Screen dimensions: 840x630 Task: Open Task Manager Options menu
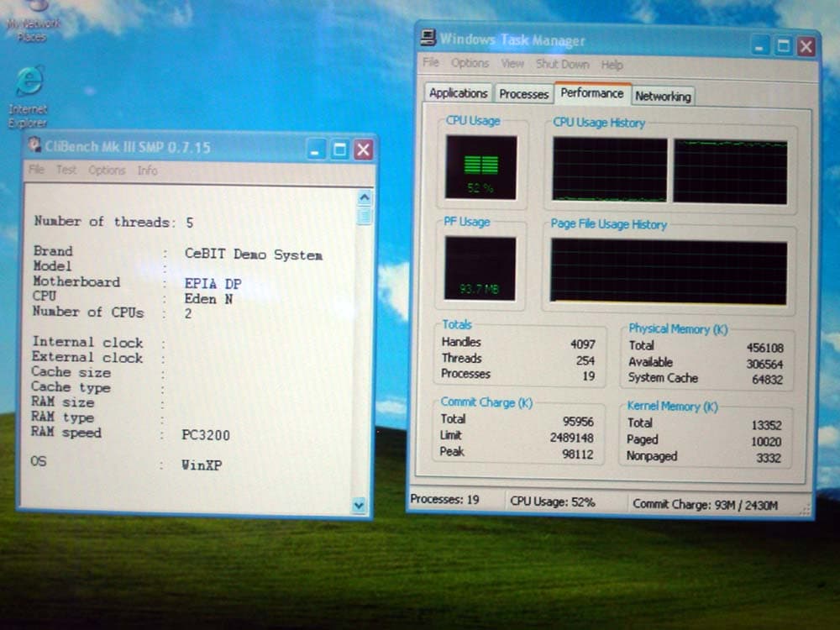pos(470,63)
